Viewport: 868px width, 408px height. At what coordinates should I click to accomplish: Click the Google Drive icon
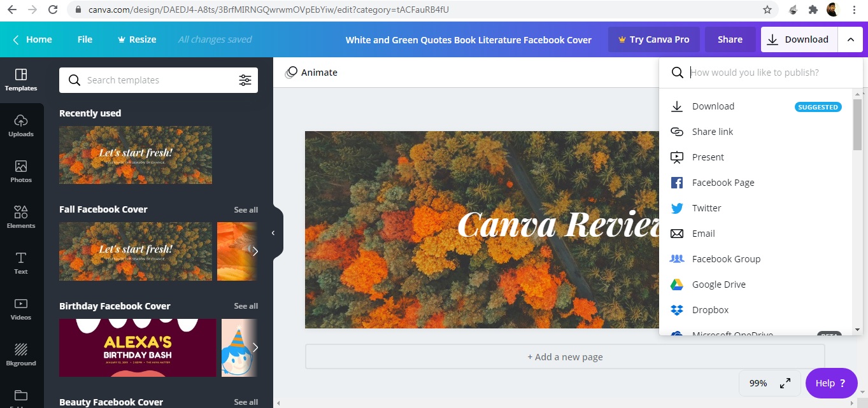(x=677, y=285)
